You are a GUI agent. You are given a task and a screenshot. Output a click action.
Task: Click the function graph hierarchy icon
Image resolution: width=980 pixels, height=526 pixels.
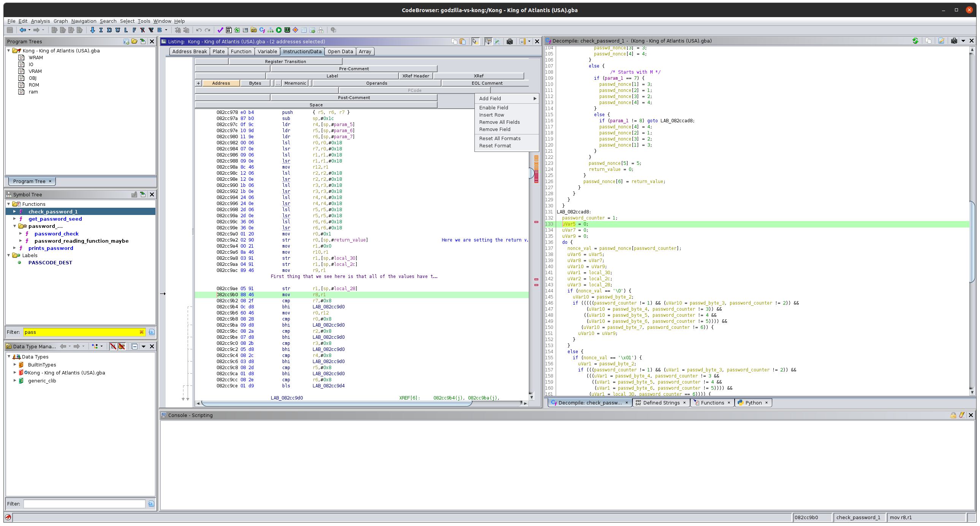(270, 30)
